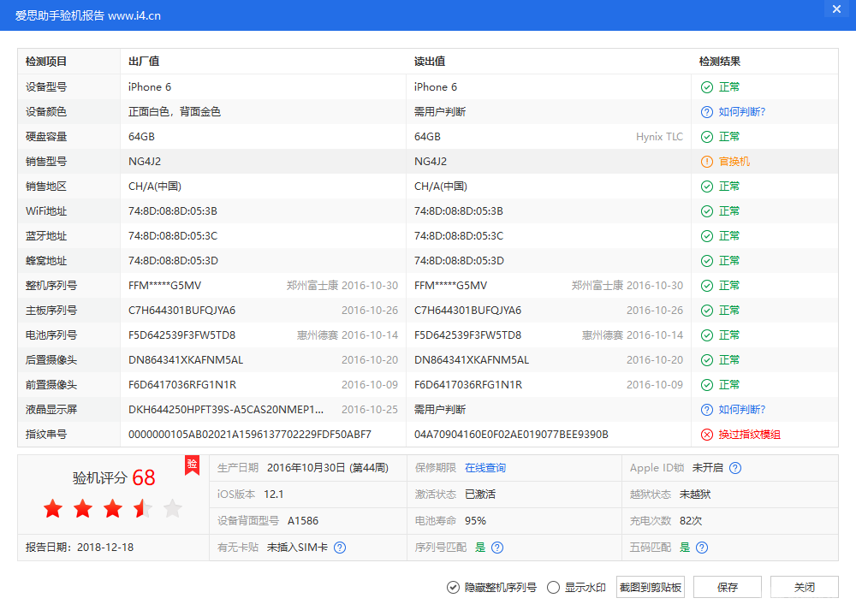
Task: Click the C7H644301BUFQJYA6 factory value
Action: [x=181, y=311]
